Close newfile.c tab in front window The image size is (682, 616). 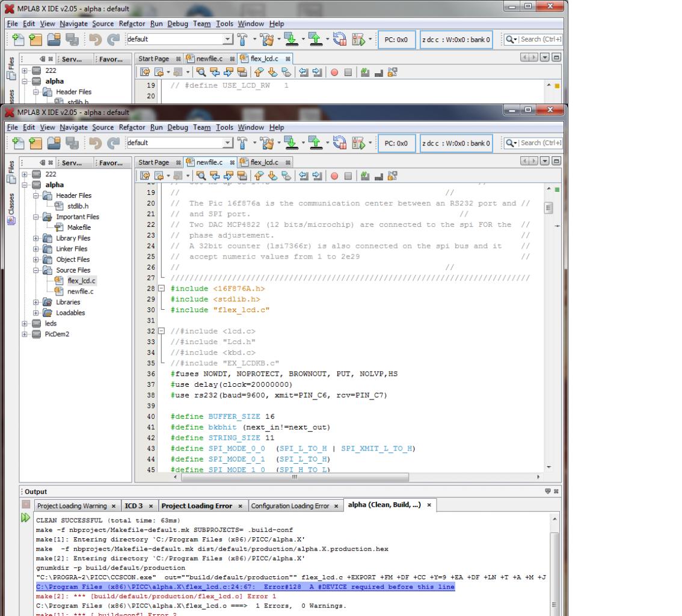pos(232,162)
